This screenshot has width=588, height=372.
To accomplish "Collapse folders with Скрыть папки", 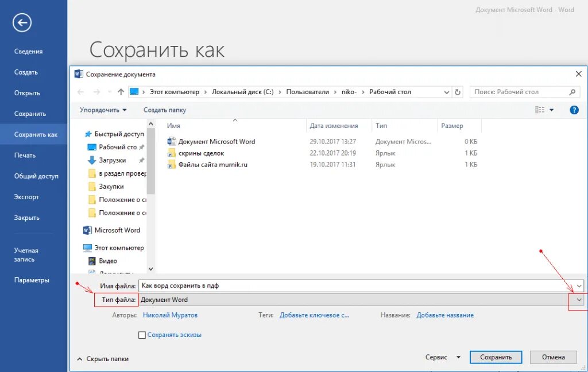I will point(103,359).
